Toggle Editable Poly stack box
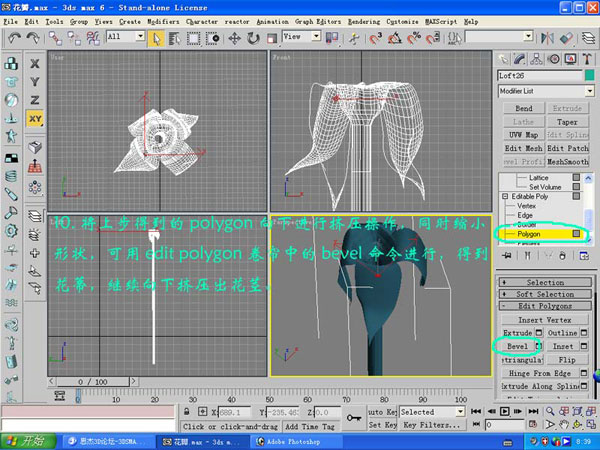The width and height of the screenshot is (600, 450). [576, 196]
